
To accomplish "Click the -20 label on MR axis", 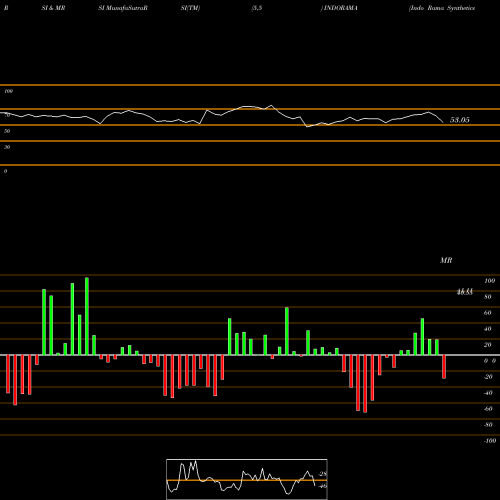I will point(488,377).
